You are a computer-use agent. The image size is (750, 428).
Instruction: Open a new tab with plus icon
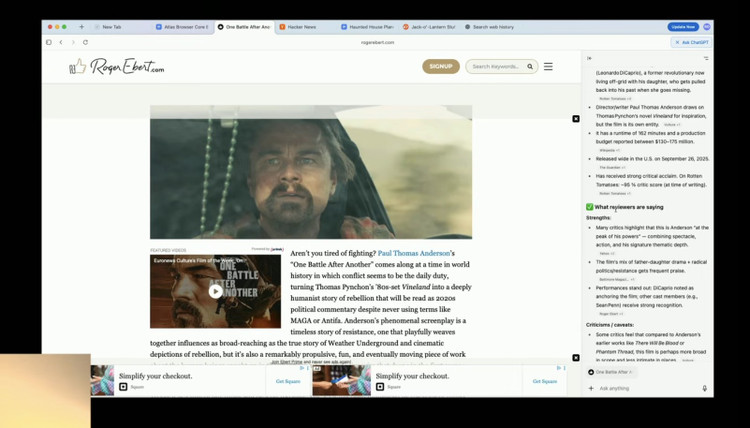[82, 27]
